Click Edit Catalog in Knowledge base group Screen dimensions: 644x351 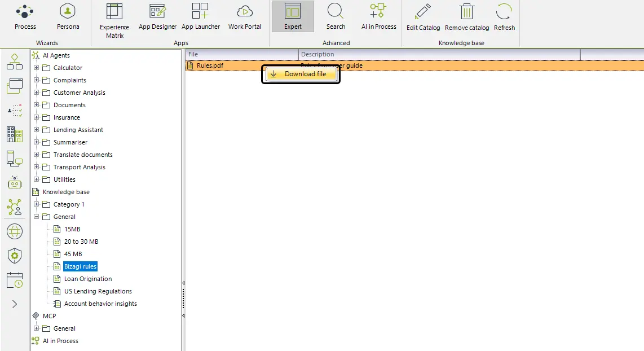coord(423,17)
